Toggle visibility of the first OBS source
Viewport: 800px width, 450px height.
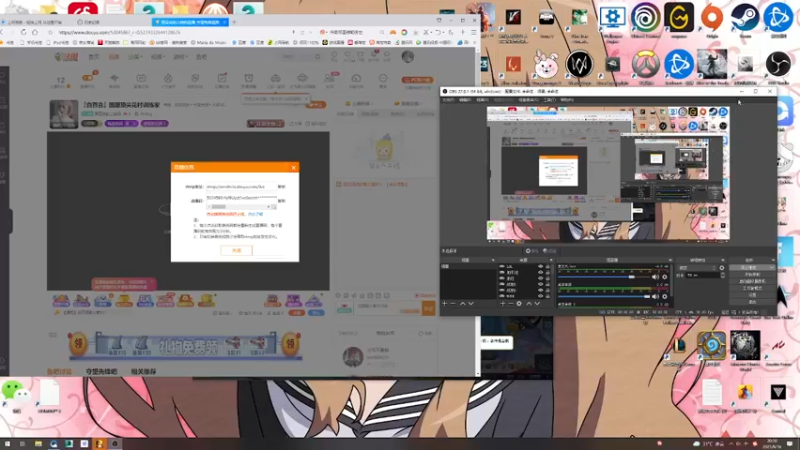click(x=540, y=266)
